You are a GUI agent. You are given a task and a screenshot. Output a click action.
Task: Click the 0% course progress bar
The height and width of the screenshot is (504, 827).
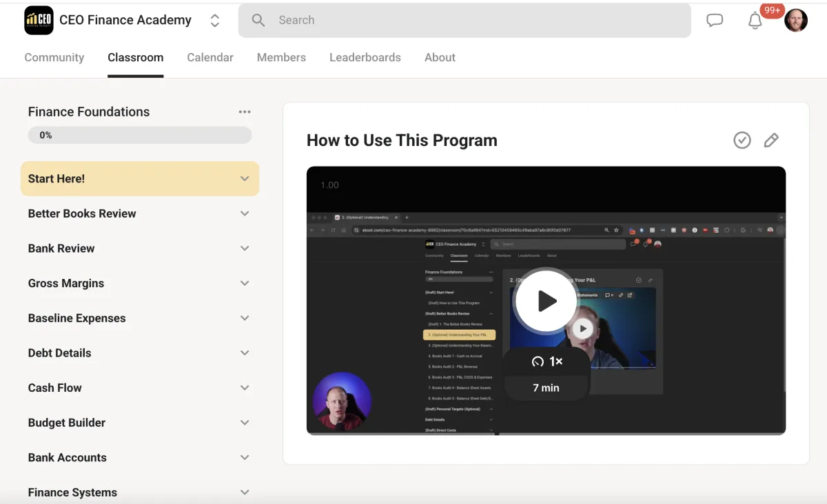tap(140, 136)
